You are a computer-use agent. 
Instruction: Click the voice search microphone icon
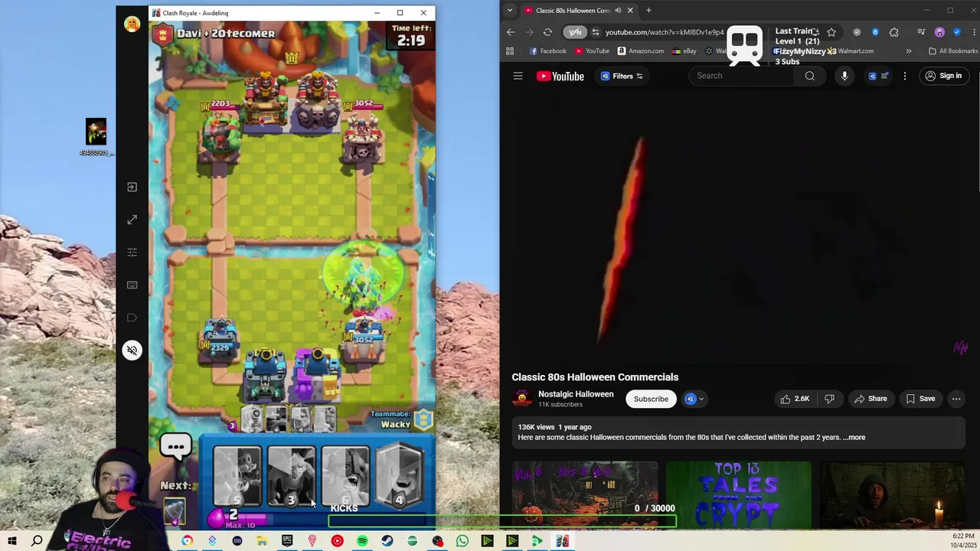click(844, 76)
